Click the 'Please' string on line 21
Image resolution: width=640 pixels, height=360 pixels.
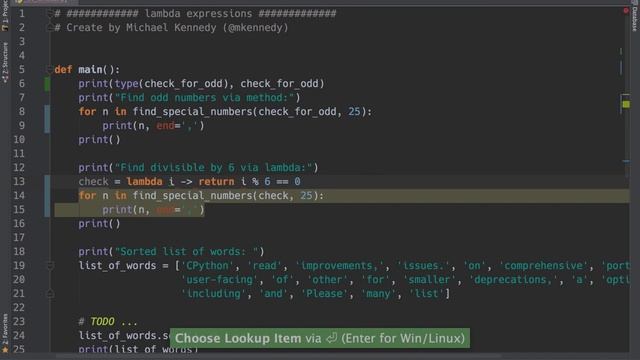pyautogui.click(x=324, y=294)
